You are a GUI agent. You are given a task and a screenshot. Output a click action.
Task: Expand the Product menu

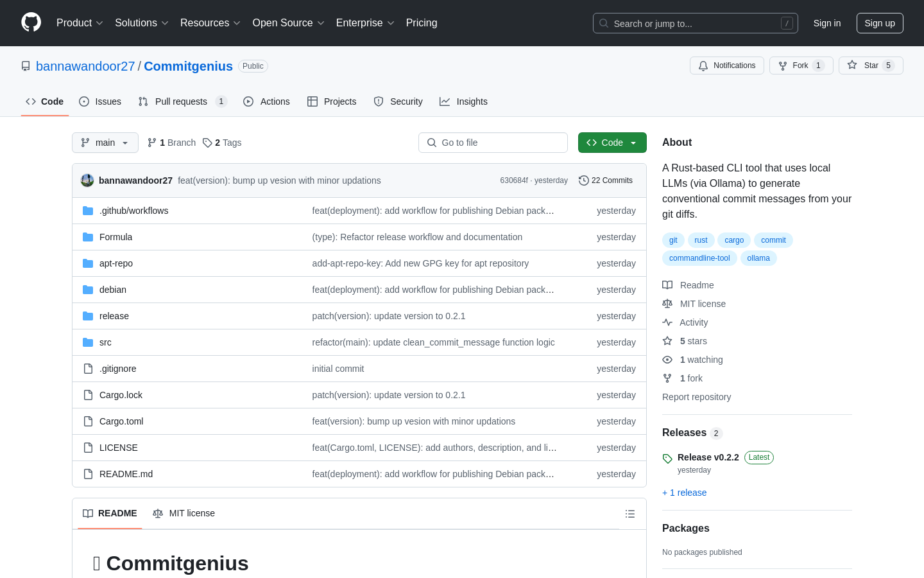(80, 23)
